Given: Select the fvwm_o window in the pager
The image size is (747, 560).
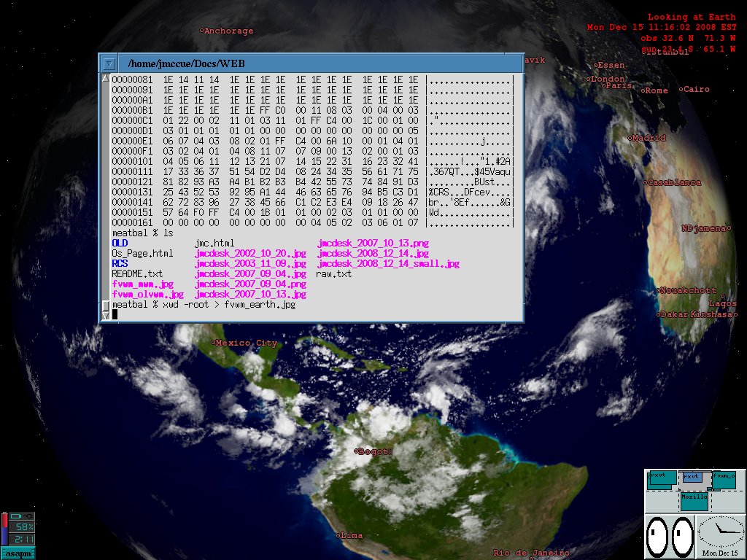Looking at the screenshot, I should pos(724,480).
